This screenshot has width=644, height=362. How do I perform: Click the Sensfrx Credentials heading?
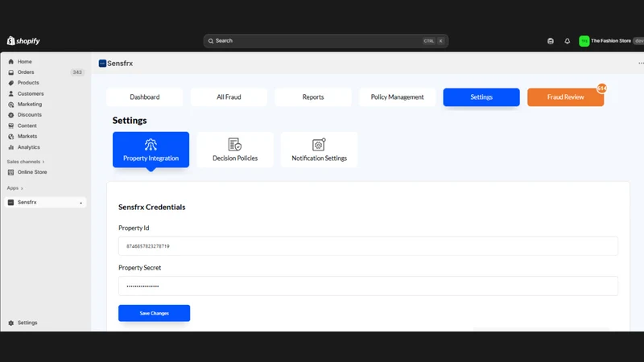pyautogui.click(x=152, y=207)
